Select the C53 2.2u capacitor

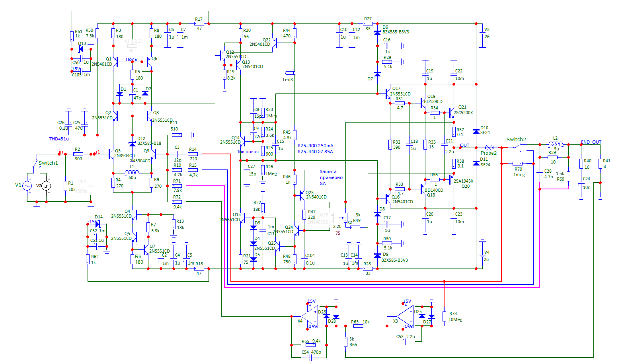(x=407, y=342)
